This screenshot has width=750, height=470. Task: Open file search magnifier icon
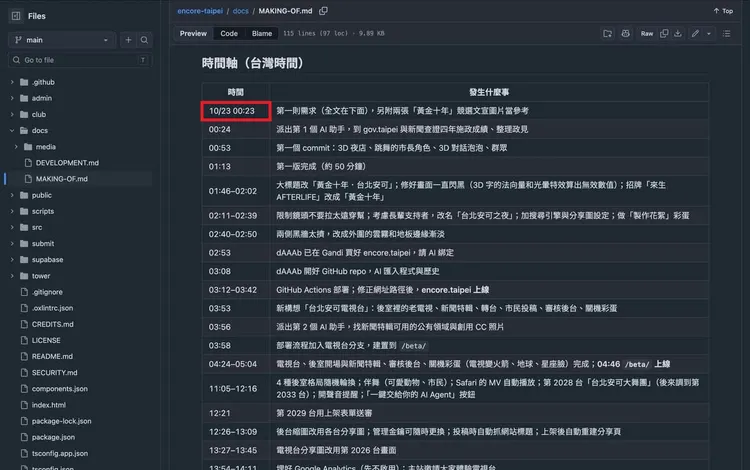click(144, 40)
